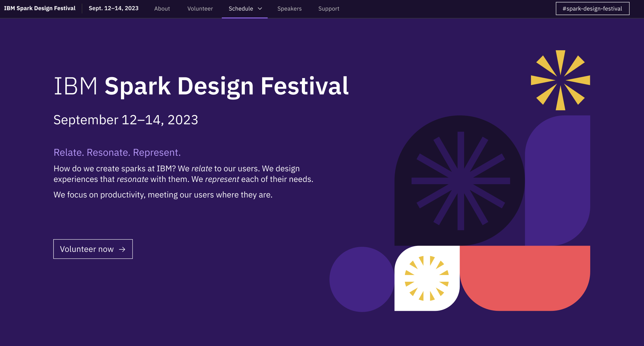The height and width of the screenshot is (346, 644).
Task: Click the Volunteer now button
Action: coord(93,249)
